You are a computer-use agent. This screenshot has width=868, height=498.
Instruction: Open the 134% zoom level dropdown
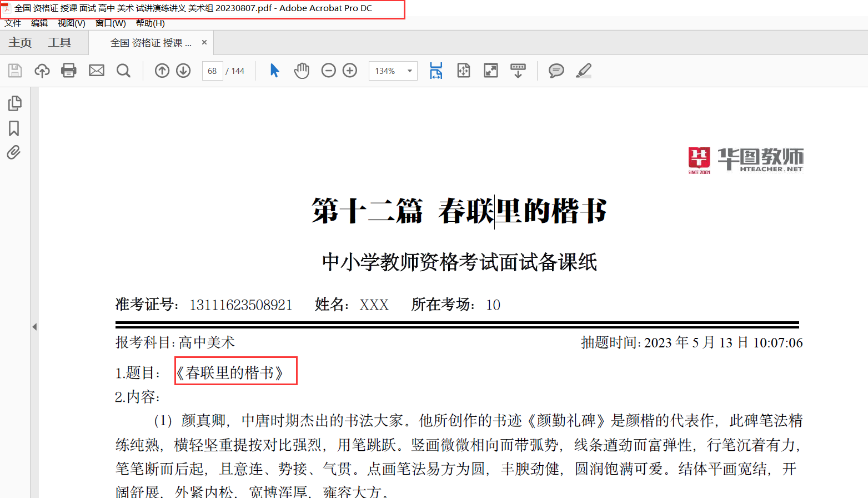point(409,71)
